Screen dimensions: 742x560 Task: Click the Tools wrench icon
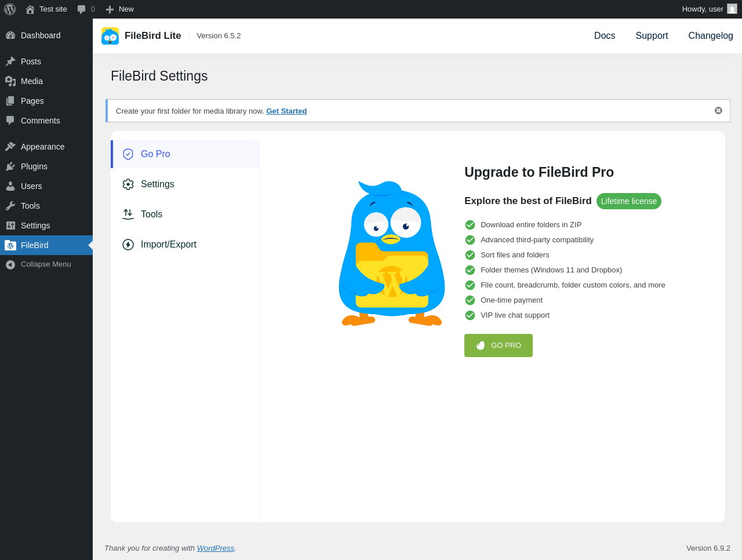coord(10,206)
